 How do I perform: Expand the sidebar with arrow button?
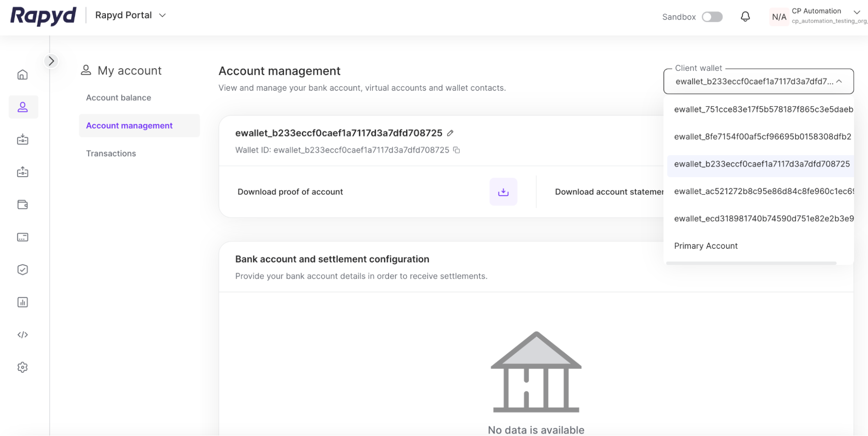(x=51, y=61)
